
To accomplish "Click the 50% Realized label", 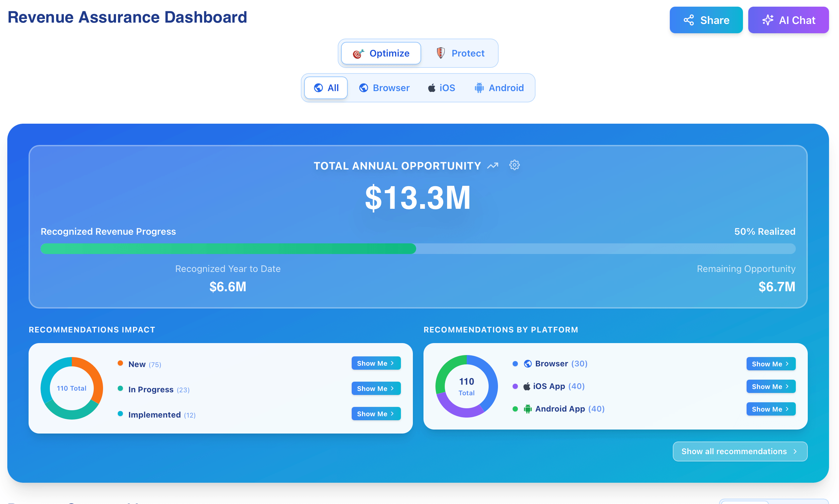I will tap(765, 232).
